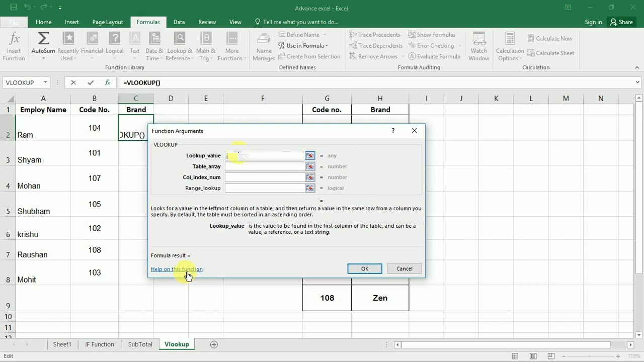Open Date & Time functions

[154, 47]
